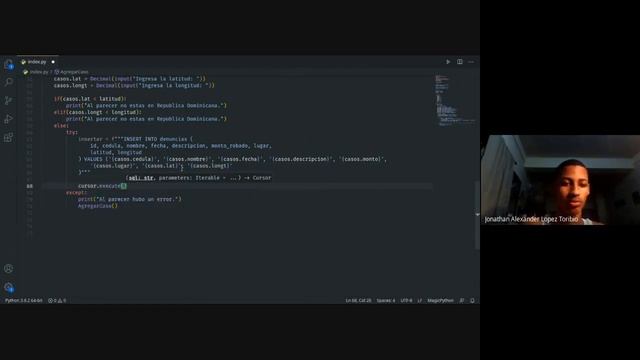Click line number 68 in gutter
This screenshot has height=360, width=640.
pos(30,186)
